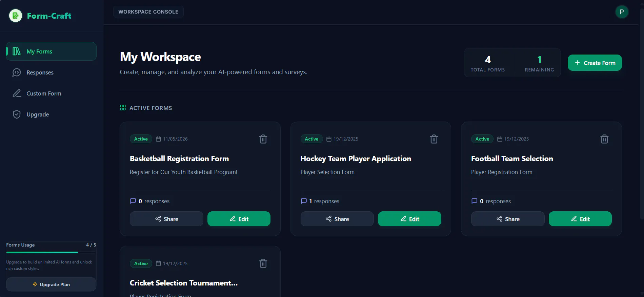The image size is (644, 297).
Task: Click the Responses chat bubble icon
Action: 17,72
